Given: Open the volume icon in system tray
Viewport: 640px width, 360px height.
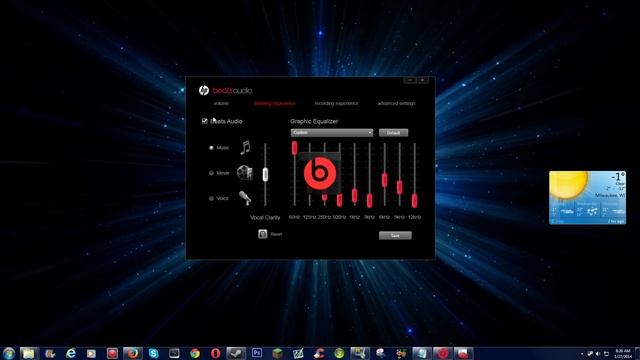Looking at the screenshot, I should click(598, 353).
